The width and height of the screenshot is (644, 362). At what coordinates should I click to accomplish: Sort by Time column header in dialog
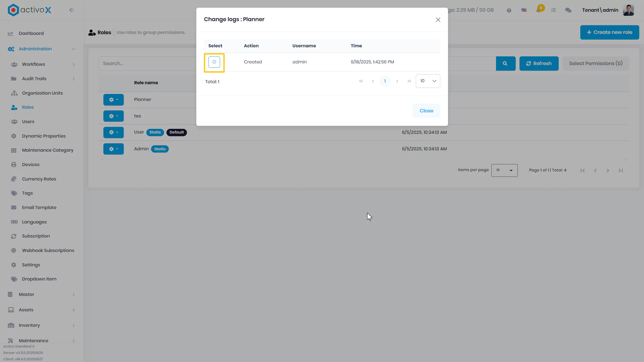point(356,46)
